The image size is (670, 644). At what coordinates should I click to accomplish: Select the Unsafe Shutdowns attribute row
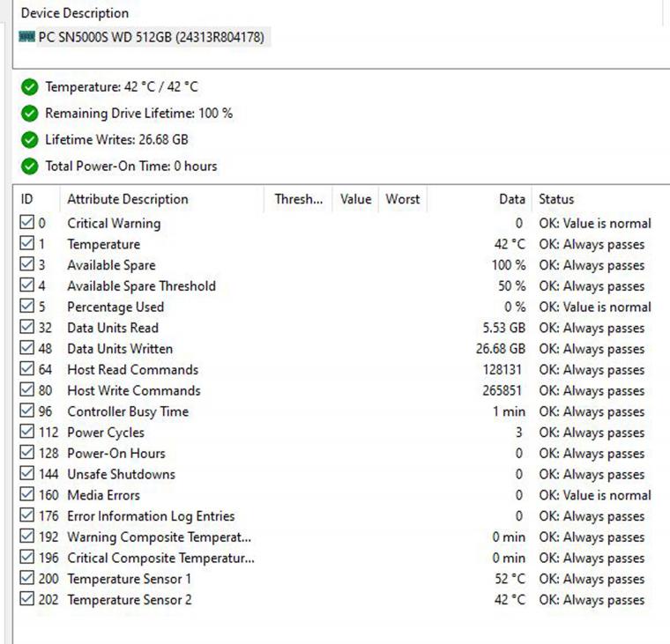(x=121, y=475)
